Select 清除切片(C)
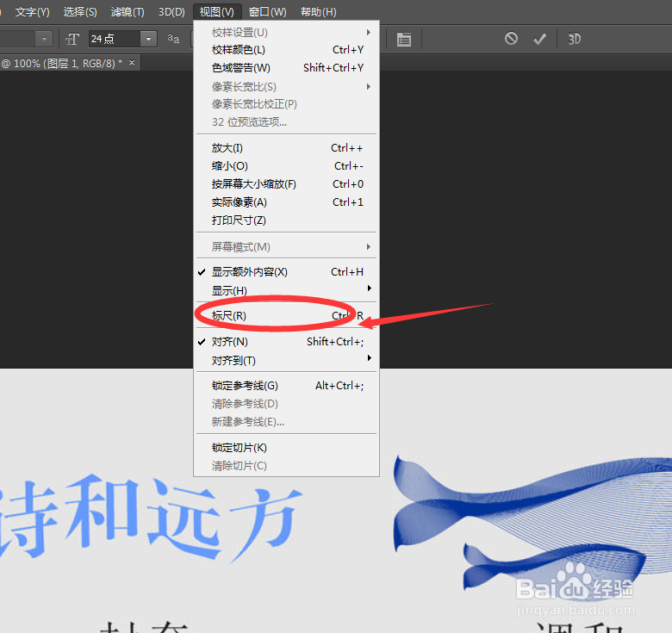The height and width of the screenshot is (633, 672). [x=286, y=466]
